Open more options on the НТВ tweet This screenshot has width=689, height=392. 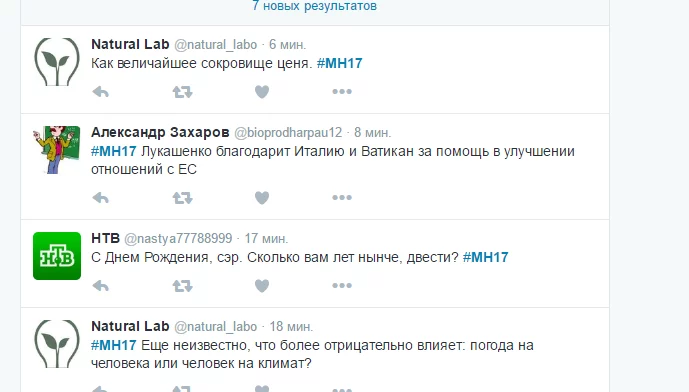click(342, 286)
